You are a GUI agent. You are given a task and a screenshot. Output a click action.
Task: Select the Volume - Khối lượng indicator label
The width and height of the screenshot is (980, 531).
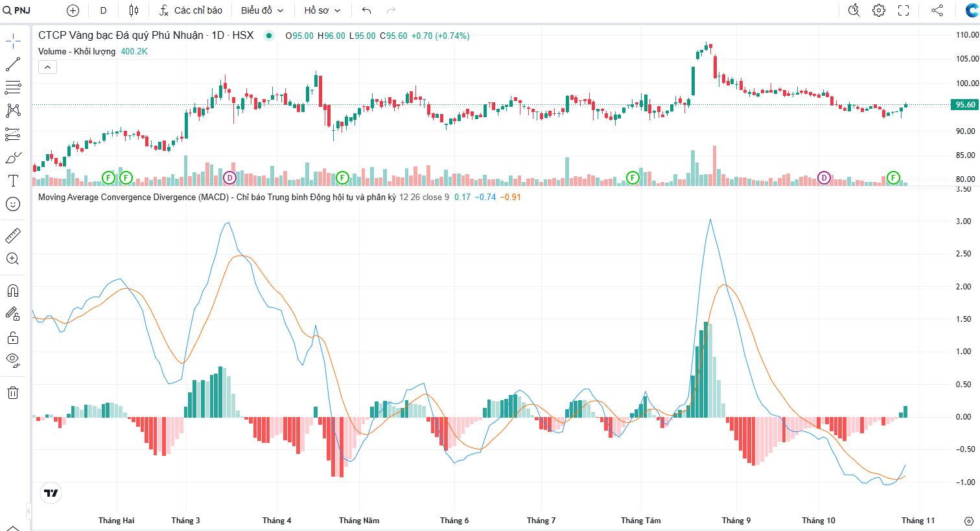tap(76, 51)
